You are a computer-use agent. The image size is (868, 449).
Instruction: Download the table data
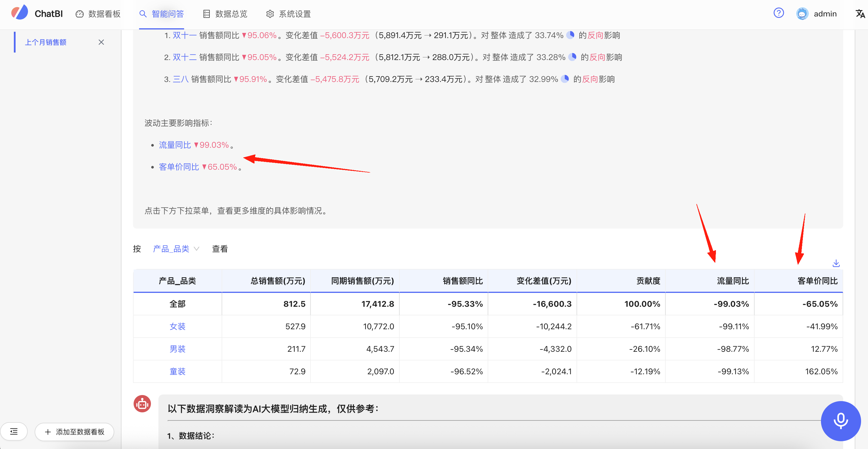click(x=836, y=263)
